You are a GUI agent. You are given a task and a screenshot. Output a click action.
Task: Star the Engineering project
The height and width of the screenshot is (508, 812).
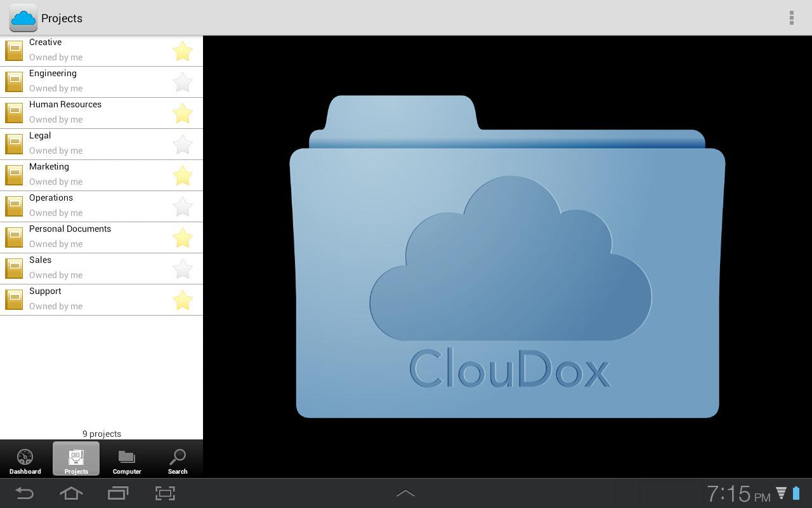point(182,82)
